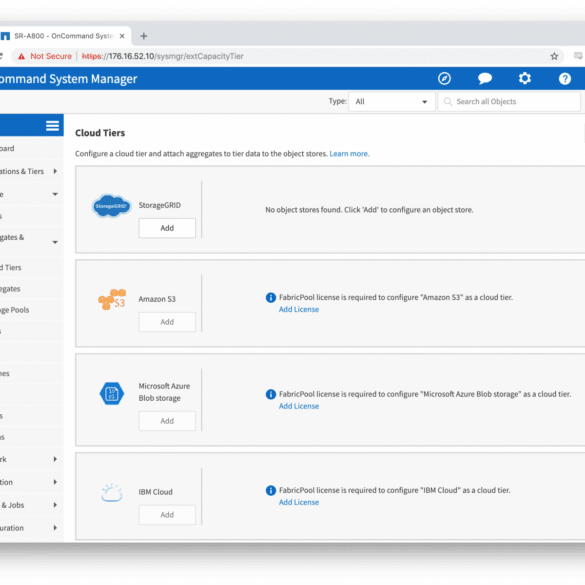585x585 pixels.
Task: Toggle the hamburger sidebar menu icon
Action: coord(53,126)
